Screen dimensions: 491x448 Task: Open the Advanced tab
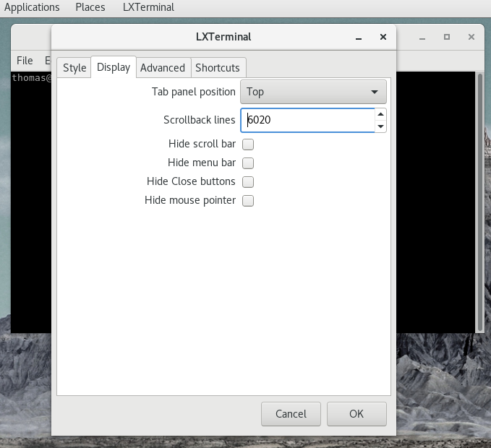point(163,68)
